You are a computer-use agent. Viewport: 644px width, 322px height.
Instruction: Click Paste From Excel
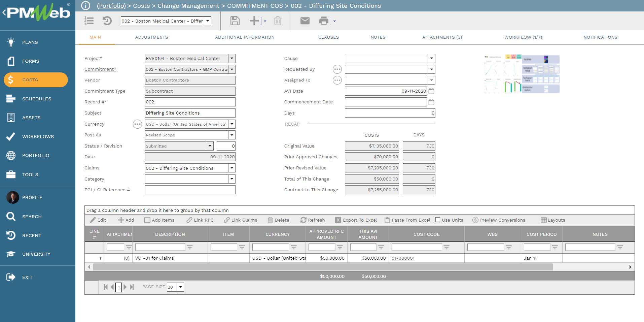[x=407, y=220]
